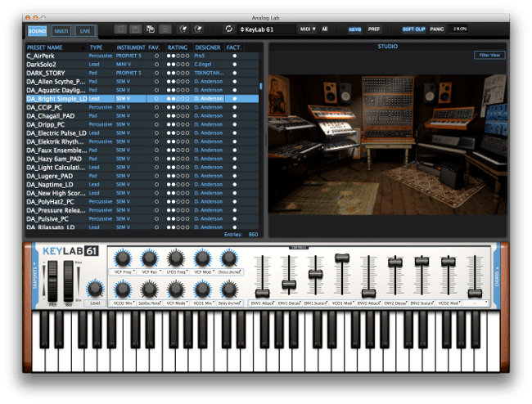Open the ENV1 Attack fader assignment dropdown
Screen dimensions: 532x404
tap(262, 303)
